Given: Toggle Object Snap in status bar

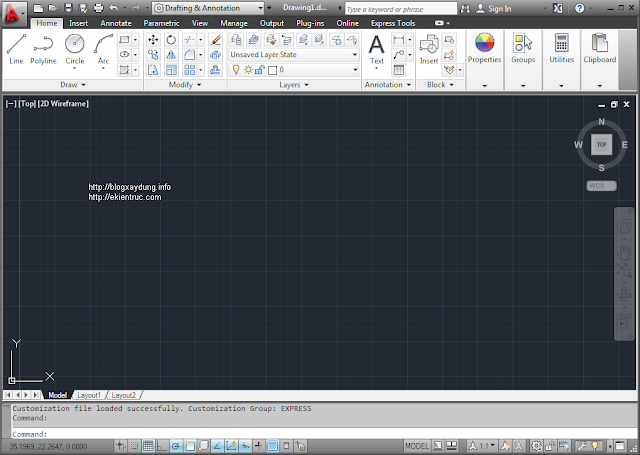Looking at the screenshot, I should point(190,446).
